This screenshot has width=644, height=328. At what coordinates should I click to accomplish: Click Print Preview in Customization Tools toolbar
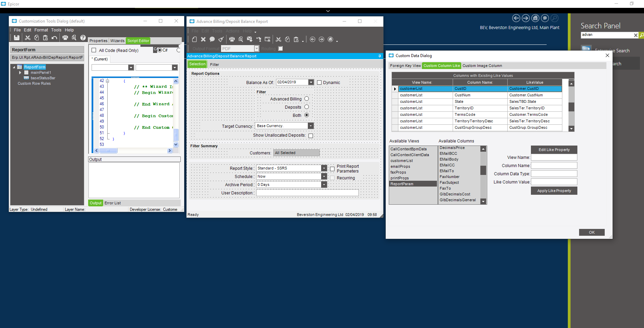coord(74,38)
